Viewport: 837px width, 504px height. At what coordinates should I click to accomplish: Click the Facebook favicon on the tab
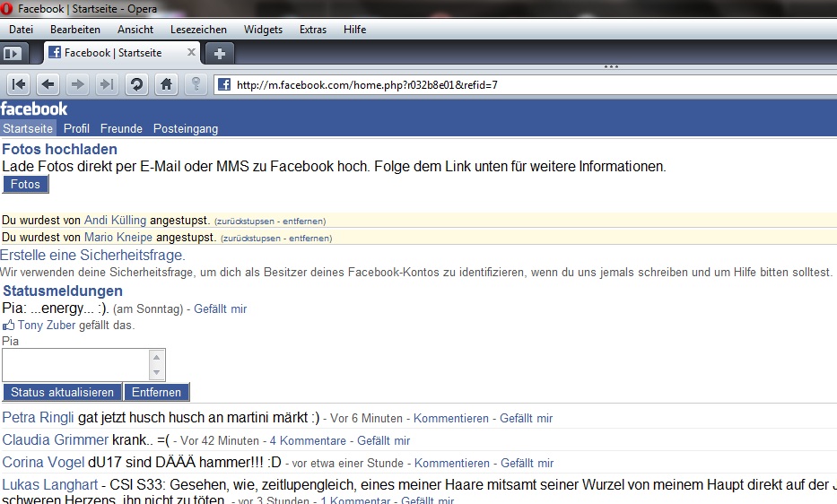pyautogui.click(x=55, y=52)
